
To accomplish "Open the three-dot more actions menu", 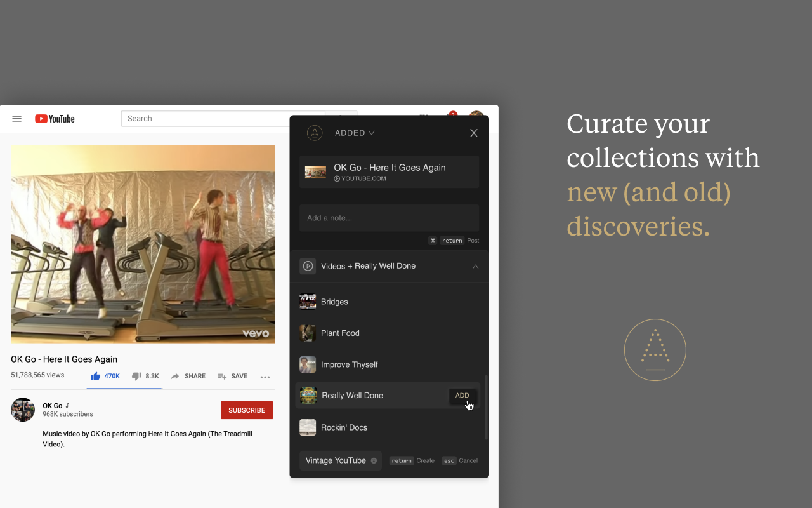I will pyautogui.click(x=265, y=377).
